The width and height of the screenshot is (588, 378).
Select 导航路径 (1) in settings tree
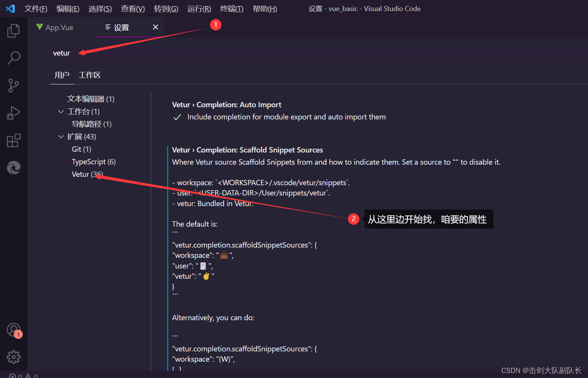[x=92, y=124]
